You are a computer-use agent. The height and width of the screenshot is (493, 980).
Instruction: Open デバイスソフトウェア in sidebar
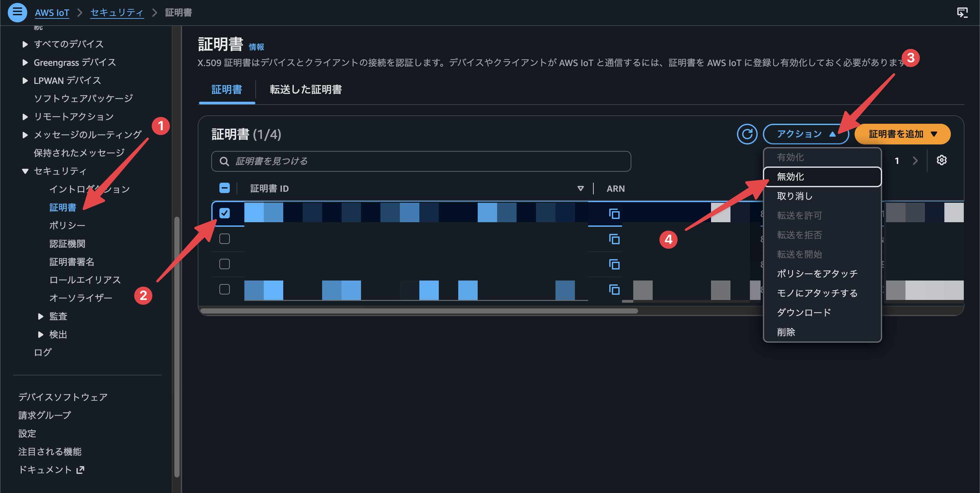pos(63,397)
